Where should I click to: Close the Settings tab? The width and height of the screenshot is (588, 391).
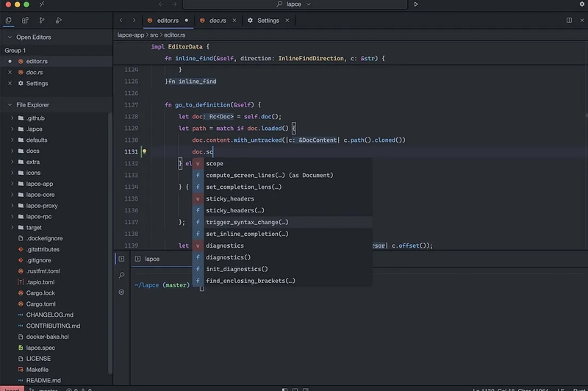(287, 21)
